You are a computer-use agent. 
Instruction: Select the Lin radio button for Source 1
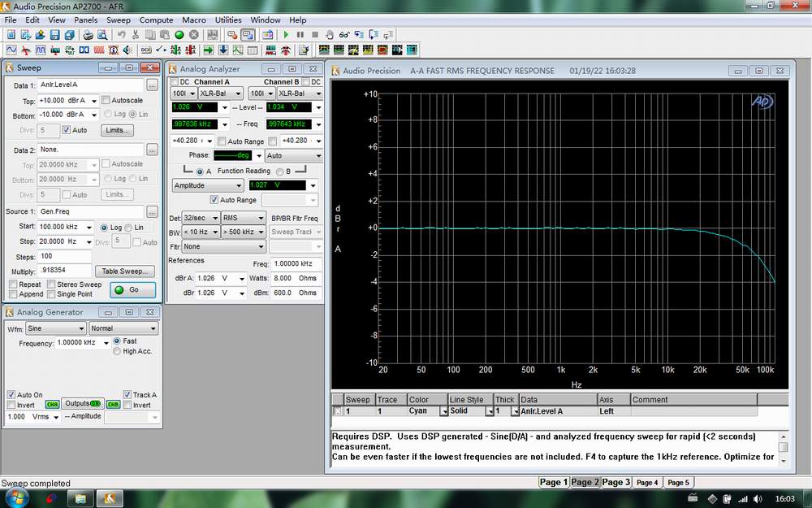[x=128, y=228]
